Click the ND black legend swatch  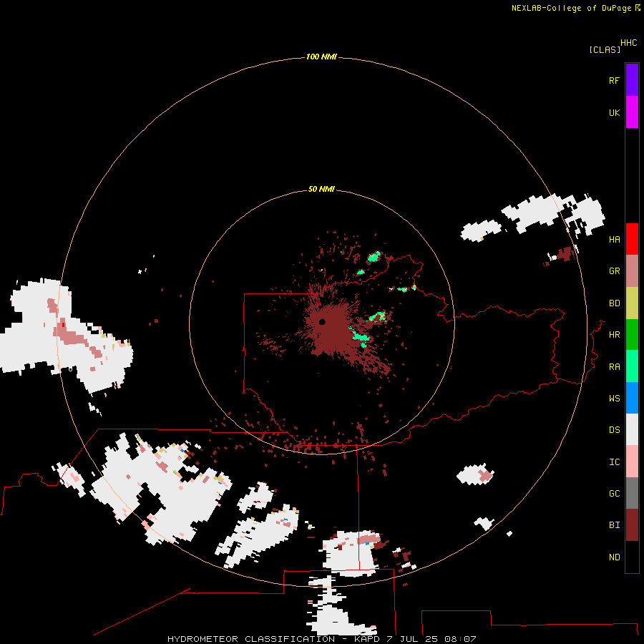632,557
